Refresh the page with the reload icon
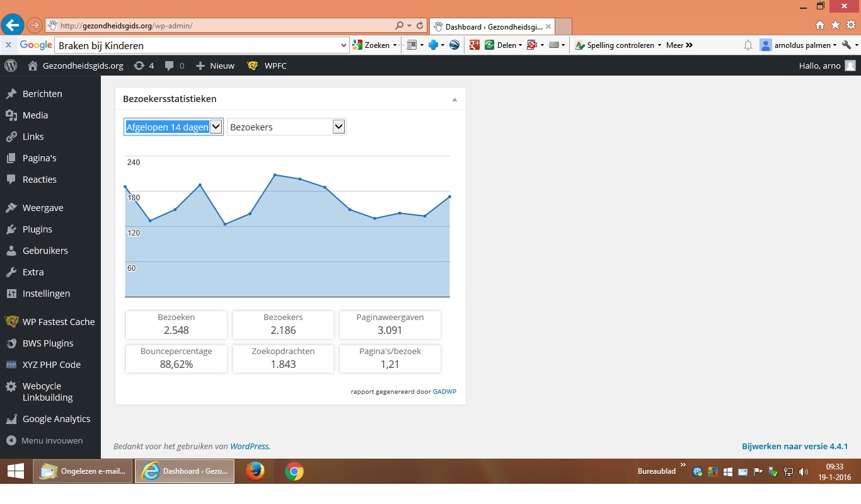 point(420,26)
